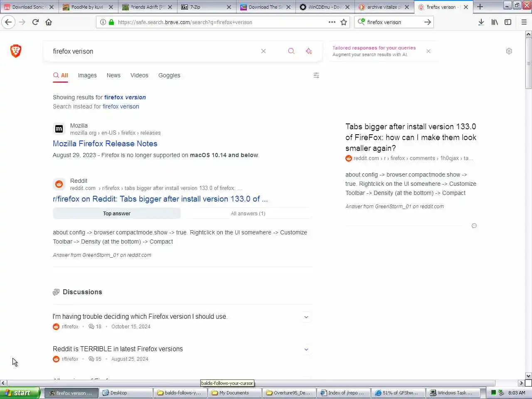Screen dimensions: 532x399
Task: Submit search with magnifier icon
Action: click(291, 51)
